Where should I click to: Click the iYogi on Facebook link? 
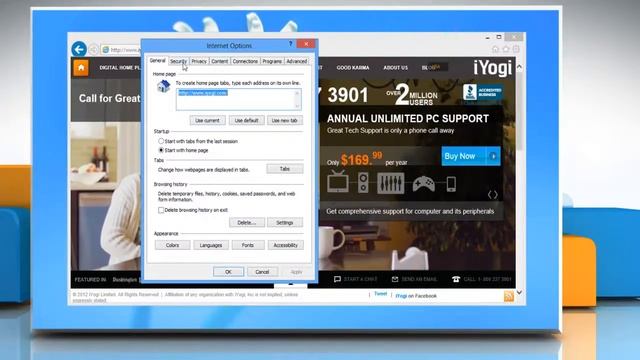coord(416,296)
